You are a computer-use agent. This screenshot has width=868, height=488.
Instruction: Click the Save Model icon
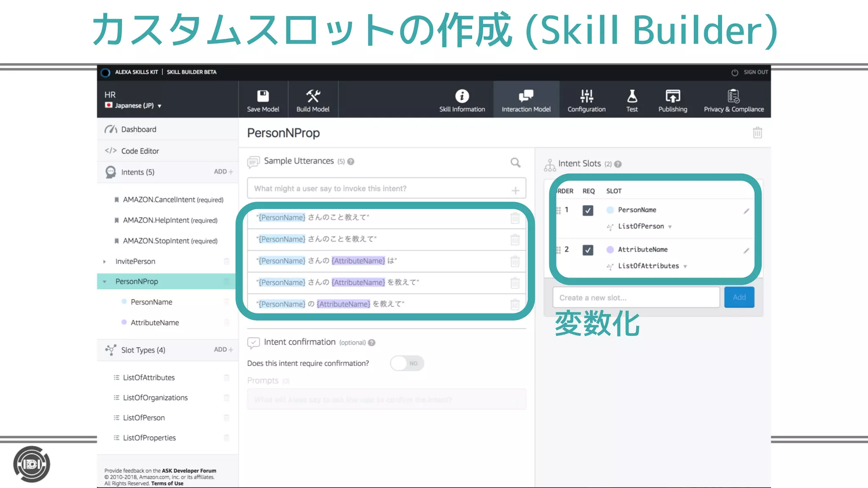[x=263, y=96]
